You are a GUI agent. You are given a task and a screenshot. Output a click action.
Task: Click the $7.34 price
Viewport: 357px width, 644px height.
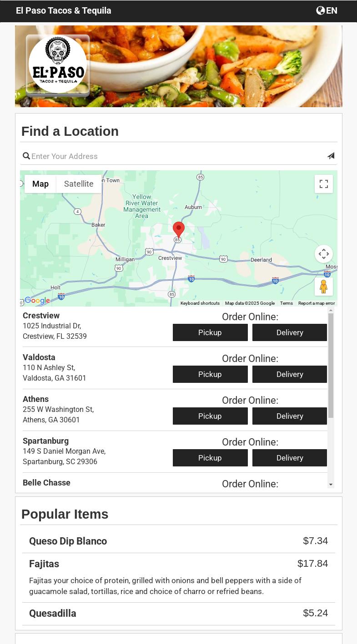tap(316, 541)
